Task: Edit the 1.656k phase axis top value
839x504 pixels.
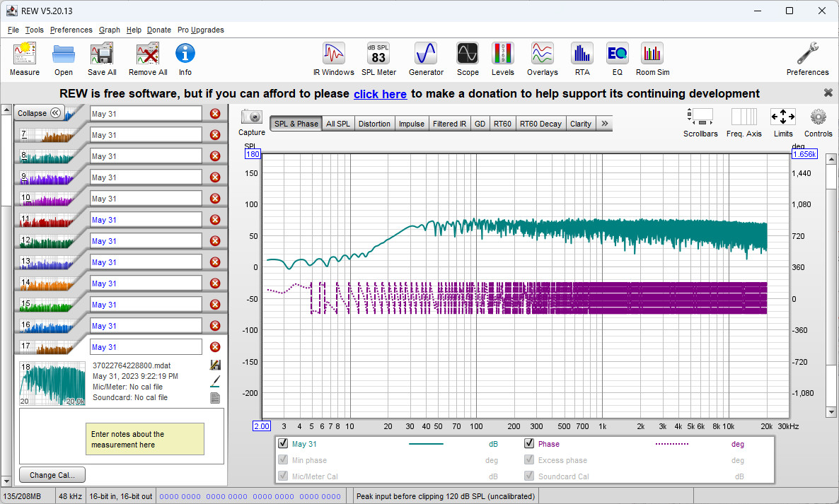Action: coord(804,154)
